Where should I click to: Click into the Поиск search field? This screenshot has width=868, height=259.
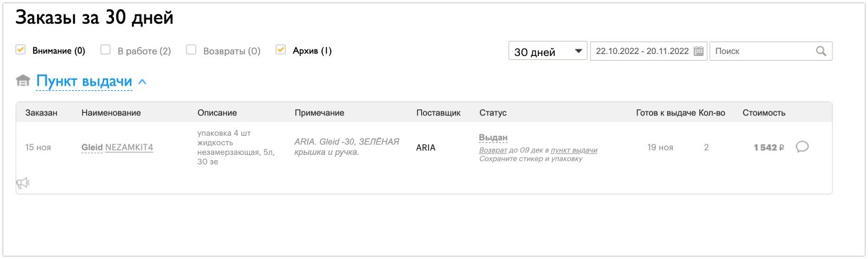tap(771, 51)
